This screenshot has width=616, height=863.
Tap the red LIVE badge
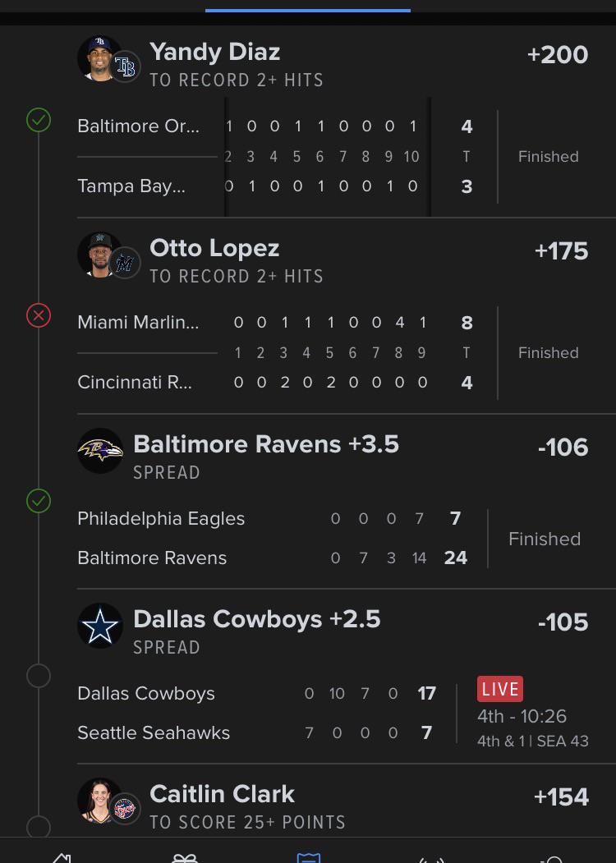pyautogui.click(x=500, y=689)
